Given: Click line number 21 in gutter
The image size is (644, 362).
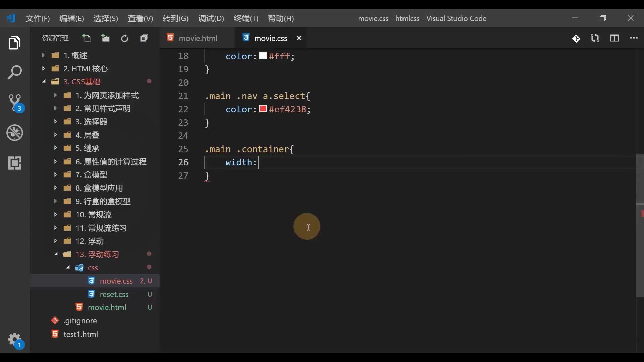Looking at the screenshot, I should (183, 96).
